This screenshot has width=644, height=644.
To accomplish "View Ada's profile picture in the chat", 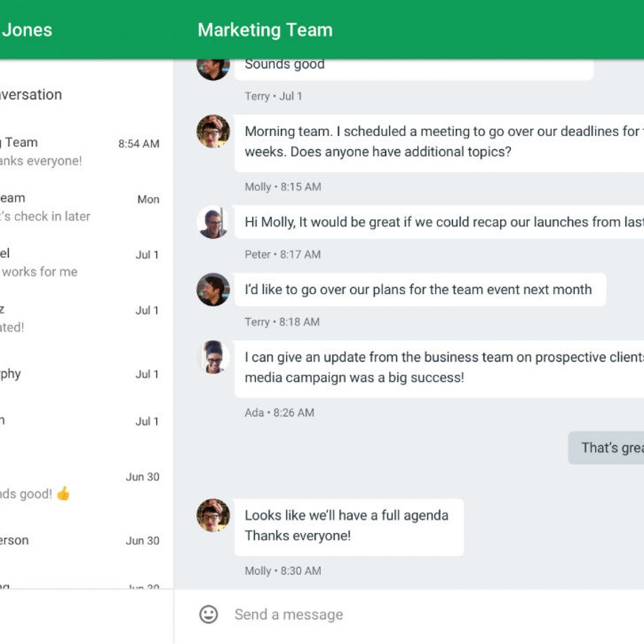I will [213, 357].
